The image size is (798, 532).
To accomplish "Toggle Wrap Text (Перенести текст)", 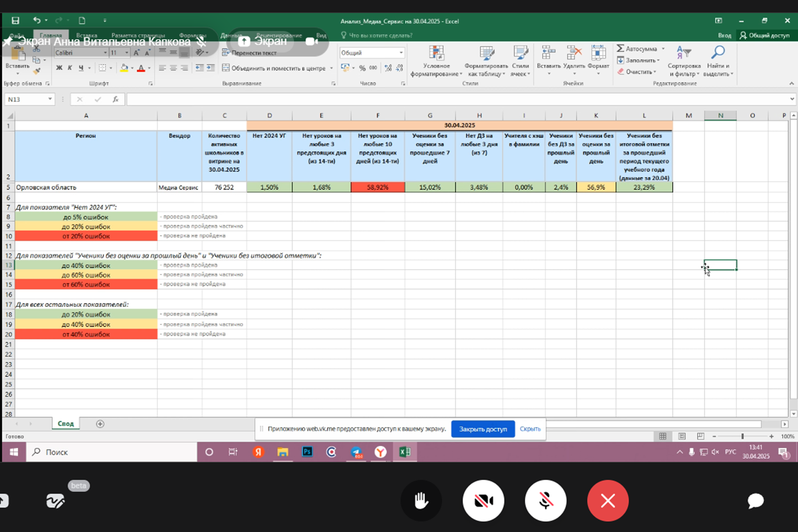I will coord(249,53).
